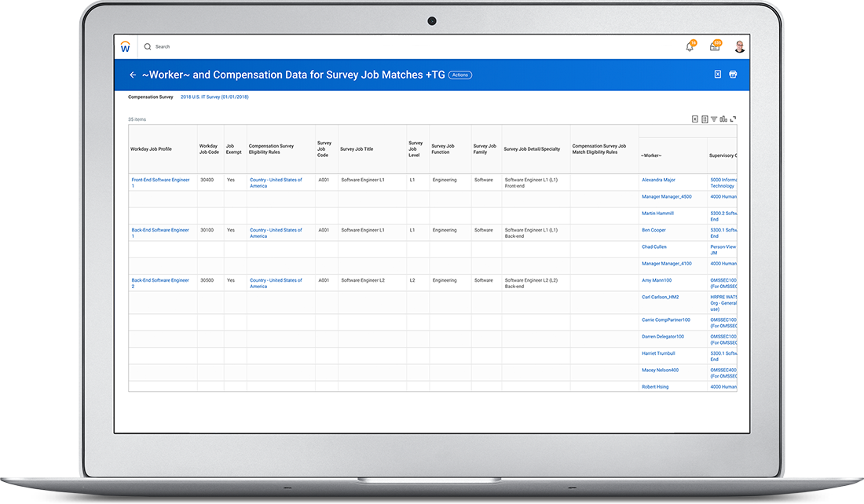Toggle the filter options for the grid
864x504 pixels.
713,118
